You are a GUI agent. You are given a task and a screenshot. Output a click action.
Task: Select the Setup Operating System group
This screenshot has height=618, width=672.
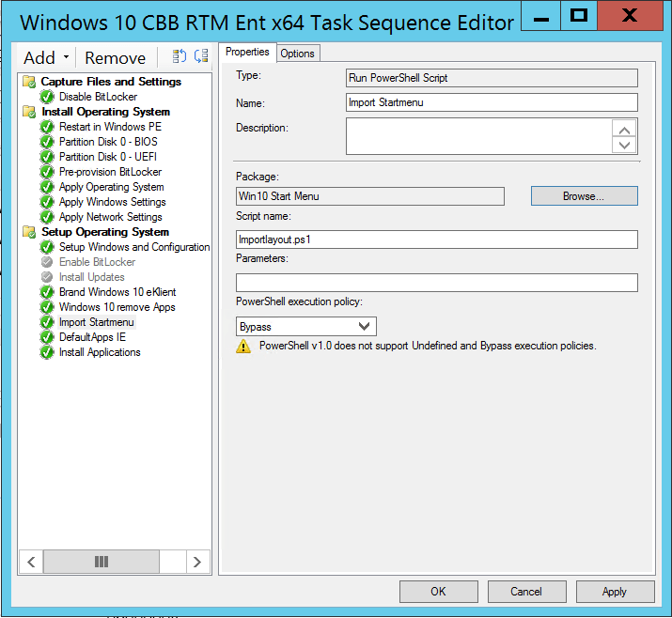click(x=105, y=232)
